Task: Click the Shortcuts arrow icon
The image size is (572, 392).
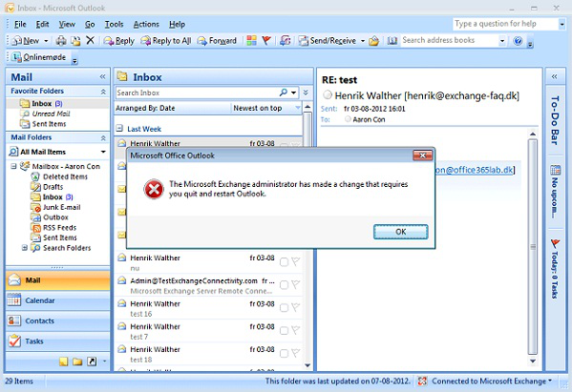Action: [x=92, y=361]
